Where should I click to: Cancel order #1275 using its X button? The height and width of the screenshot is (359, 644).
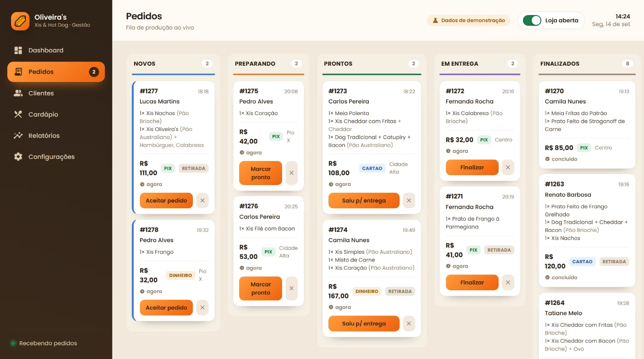(x=292, y=173)
